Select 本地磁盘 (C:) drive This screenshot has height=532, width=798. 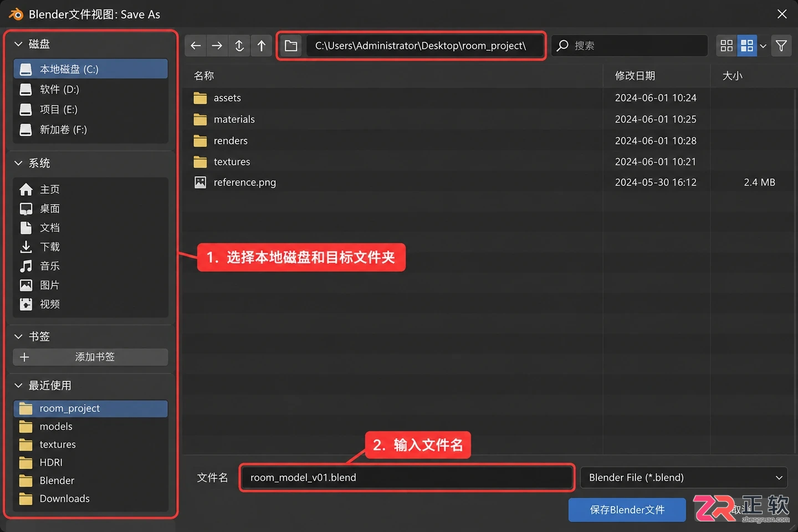(90, 69)
